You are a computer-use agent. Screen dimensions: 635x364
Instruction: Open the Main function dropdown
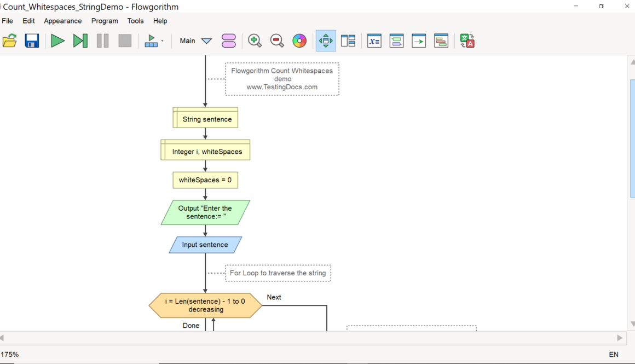[x=195, y=41]
